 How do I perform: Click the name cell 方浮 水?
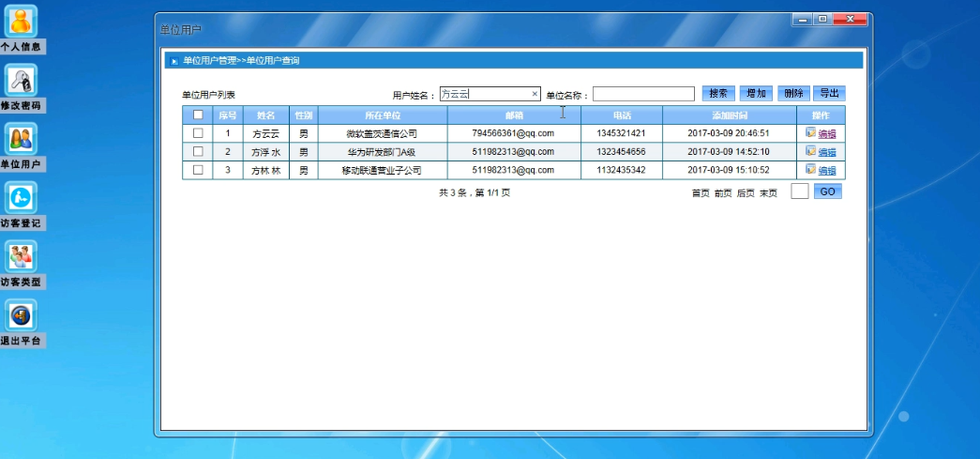266,151
